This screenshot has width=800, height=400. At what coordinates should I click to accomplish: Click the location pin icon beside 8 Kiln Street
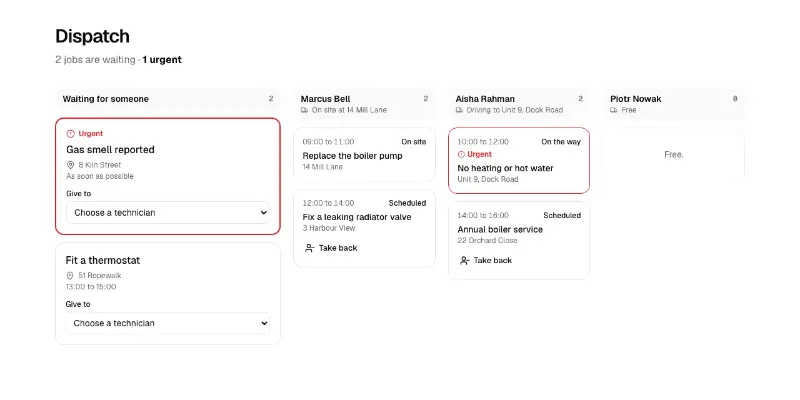pos(70,165)
